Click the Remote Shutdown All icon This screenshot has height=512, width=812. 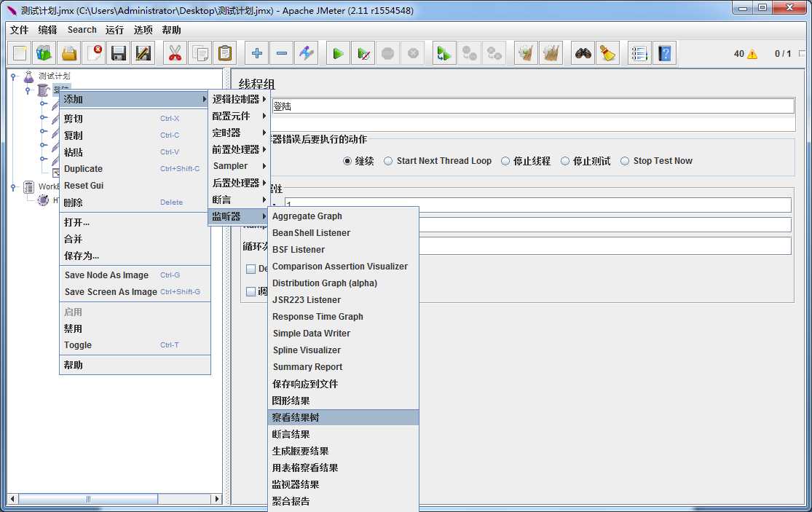click(x=494, y=53)
